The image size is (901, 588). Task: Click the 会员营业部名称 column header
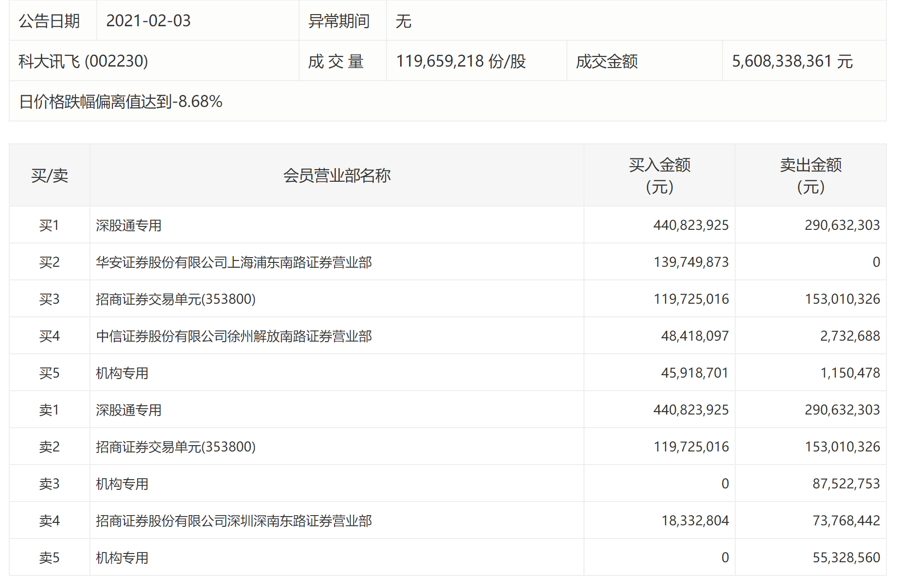(336, 175)
